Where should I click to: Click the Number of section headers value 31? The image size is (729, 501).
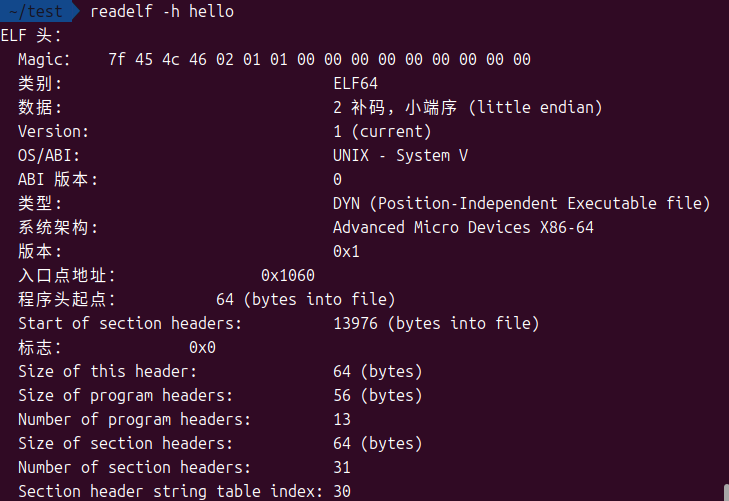tap(341, 467)
